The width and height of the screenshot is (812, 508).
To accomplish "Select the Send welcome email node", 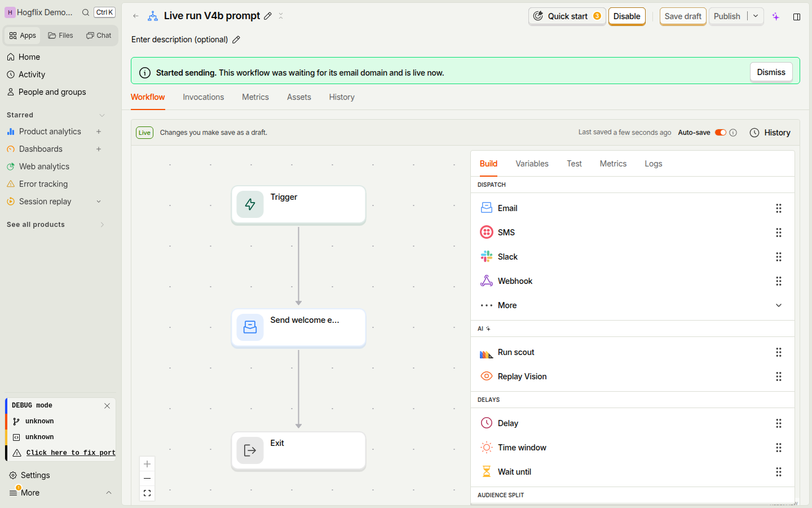I will (298, 327).
